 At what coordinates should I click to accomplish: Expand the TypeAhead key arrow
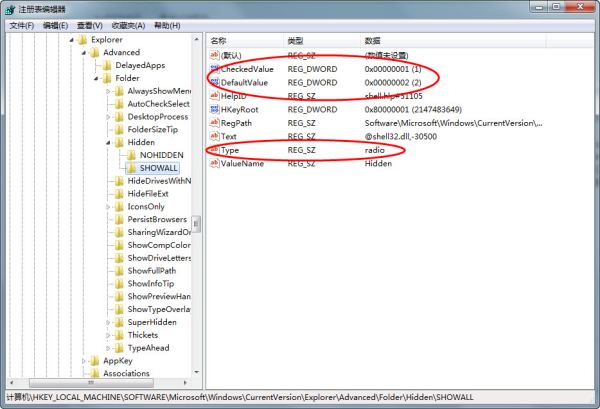108,348
